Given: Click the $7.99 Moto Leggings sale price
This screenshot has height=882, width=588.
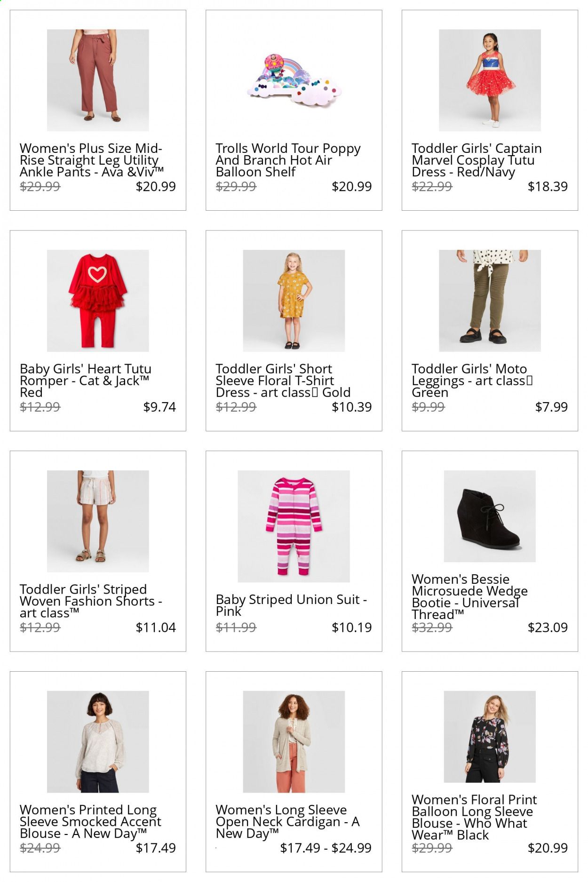Looking at the screenshot, I should [551, 406].
